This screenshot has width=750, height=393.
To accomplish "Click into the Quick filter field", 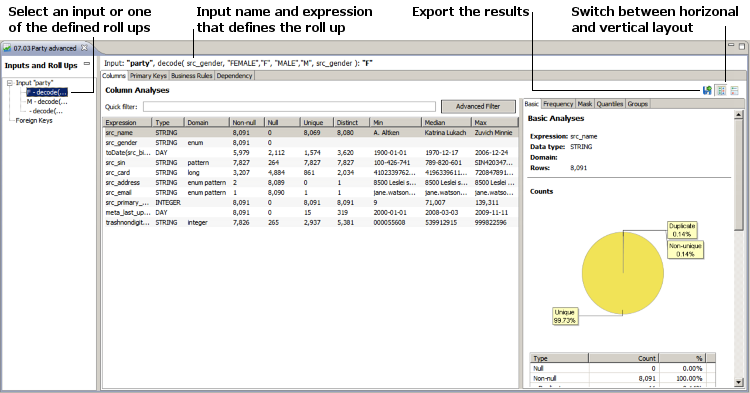I will (x=289, y=107).
